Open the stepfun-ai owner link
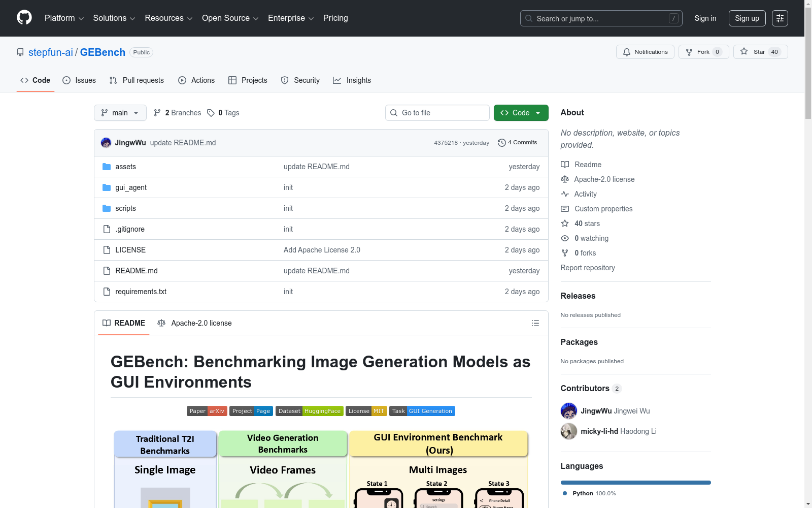 click(x=51, y=52)
